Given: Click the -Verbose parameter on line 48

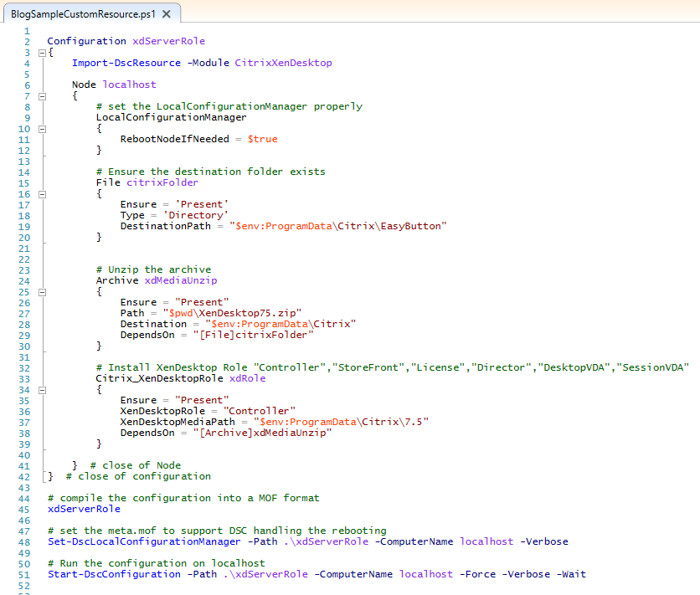Looking at the screenshot, I should pos(544,541).
